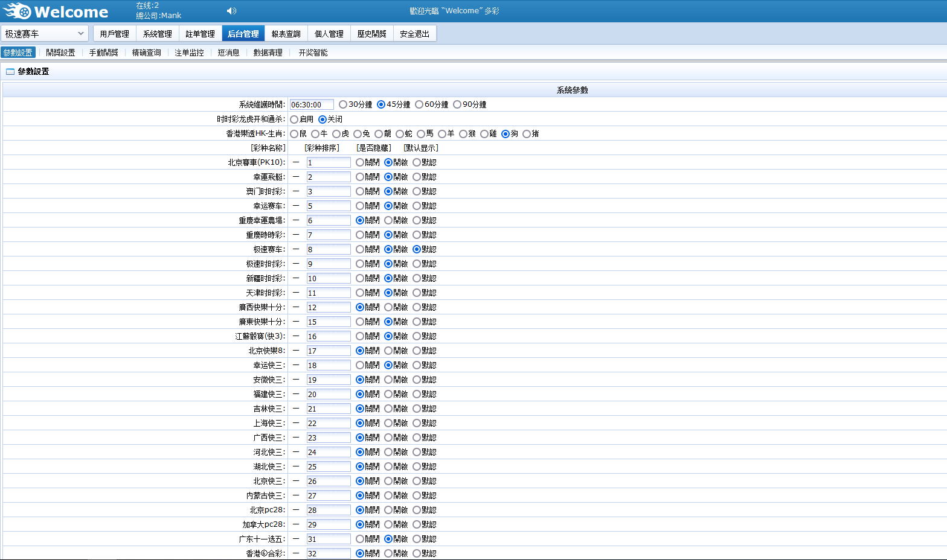947x560 pixels.
Task: Open the 极速赛车 lottery dropdown
Action: pyautogui.click(x=45, y=34)
